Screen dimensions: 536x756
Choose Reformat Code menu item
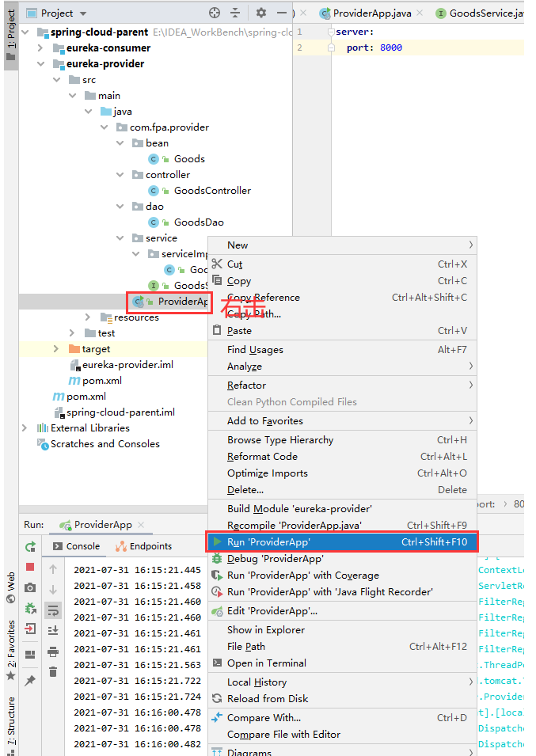tap(342, 457)
